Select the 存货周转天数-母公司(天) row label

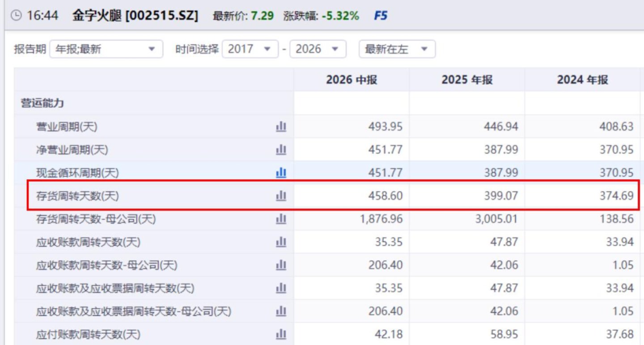pos(96,219)
